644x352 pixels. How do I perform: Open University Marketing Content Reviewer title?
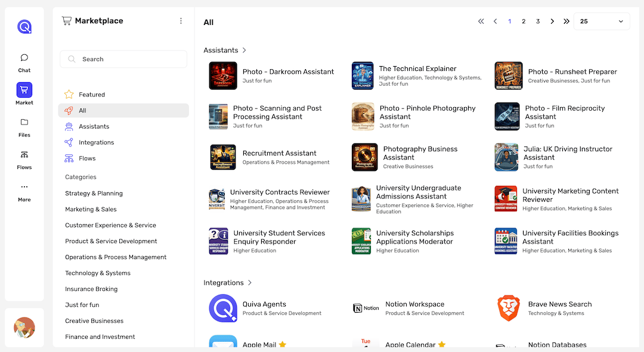571,195
